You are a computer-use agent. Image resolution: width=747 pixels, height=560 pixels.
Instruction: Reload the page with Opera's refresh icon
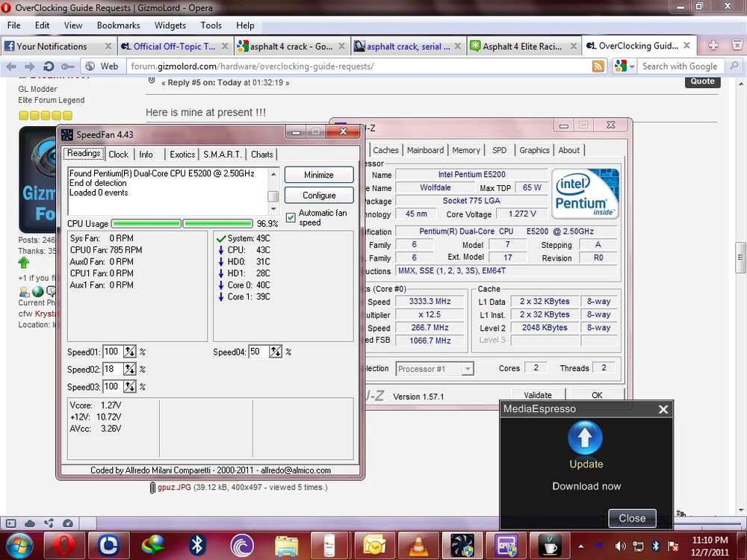(49, 66)
